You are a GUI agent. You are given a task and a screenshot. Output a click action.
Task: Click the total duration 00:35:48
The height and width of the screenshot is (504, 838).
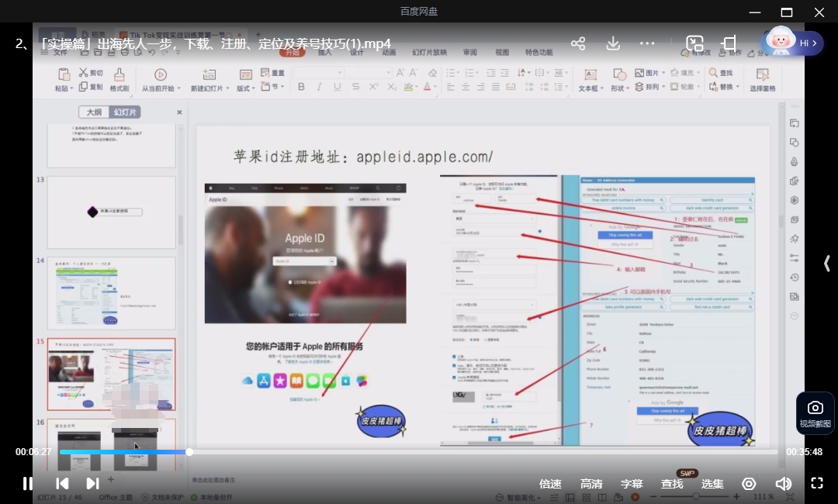[x=805, y=452]
